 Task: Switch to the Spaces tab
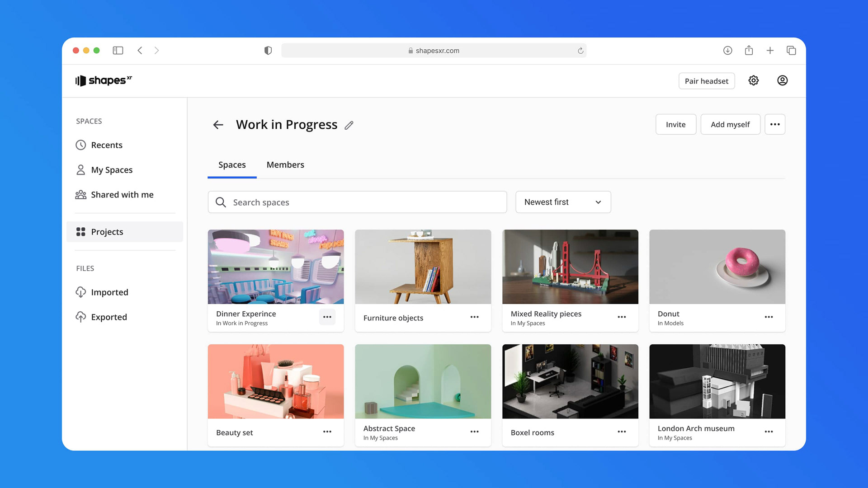tap(232, 165)
